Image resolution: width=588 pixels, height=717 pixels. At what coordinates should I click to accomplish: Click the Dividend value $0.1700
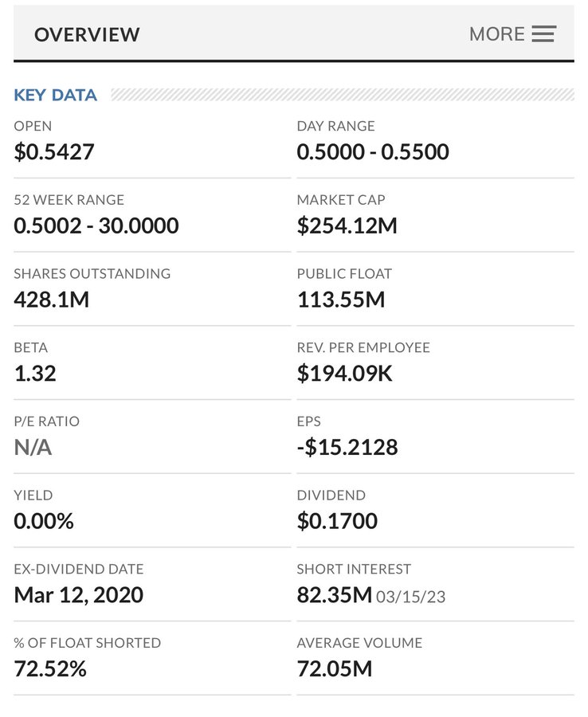point(337,521)
